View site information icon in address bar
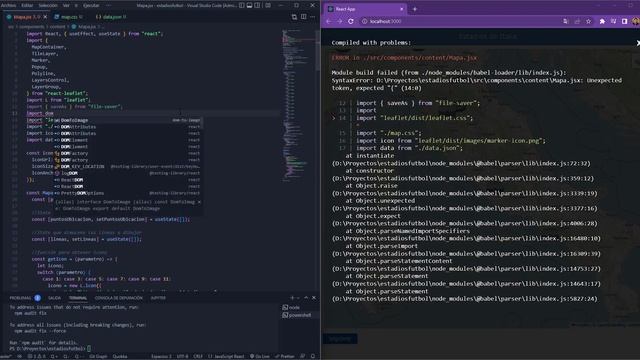The height and width of the screenshot is (360, 640). click(x=364, y=21)
